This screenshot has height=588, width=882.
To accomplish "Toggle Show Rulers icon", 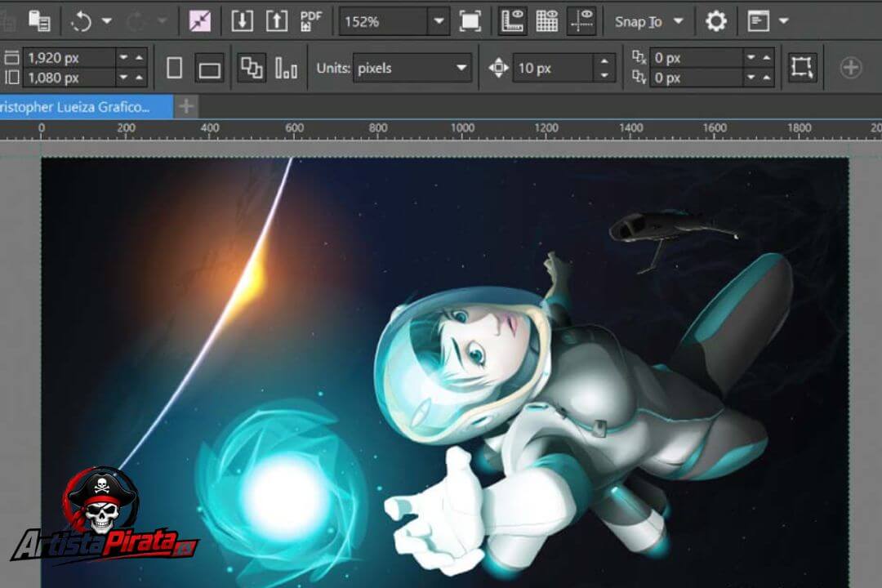I will pyautogui.click(x=512, y=21).
